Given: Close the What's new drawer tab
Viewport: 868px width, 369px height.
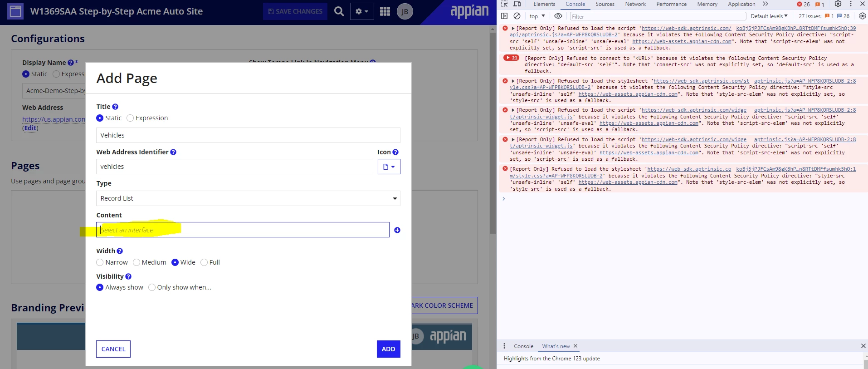Looking at the screenshot, I should (x=575, y=346).
